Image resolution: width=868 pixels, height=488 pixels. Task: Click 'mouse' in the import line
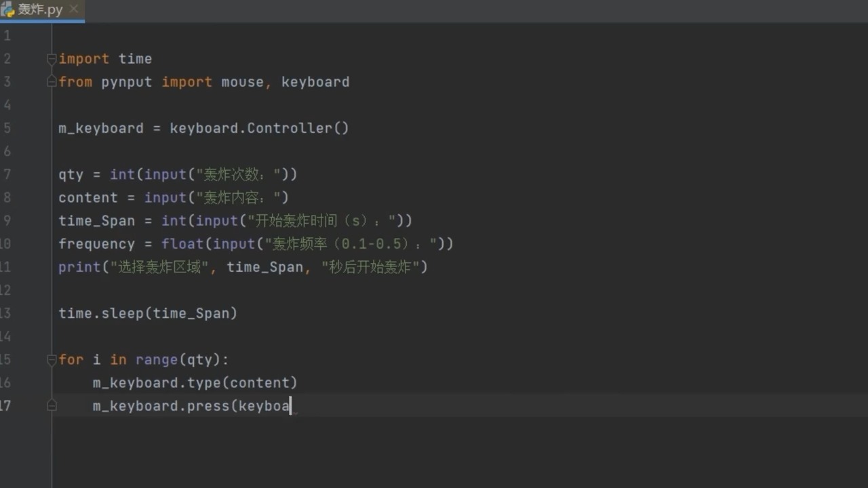(242, 82)
